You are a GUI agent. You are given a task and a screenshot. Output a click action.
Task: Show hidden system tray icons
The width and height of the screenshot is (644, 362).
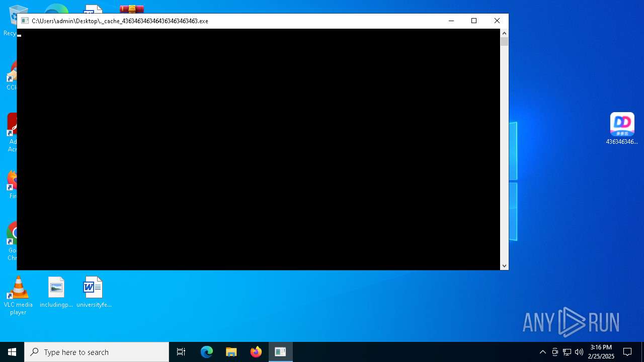click(x=542, y=352)
